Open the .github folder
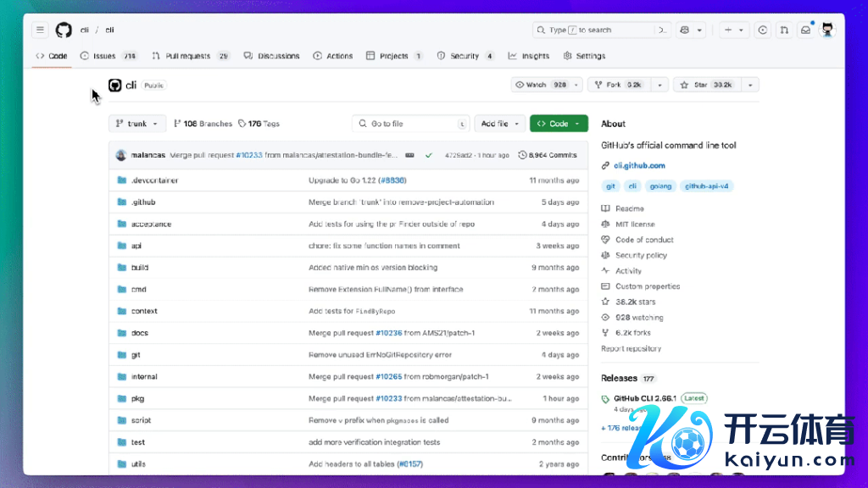Screen dimensions: 868x488 [143, 202]
